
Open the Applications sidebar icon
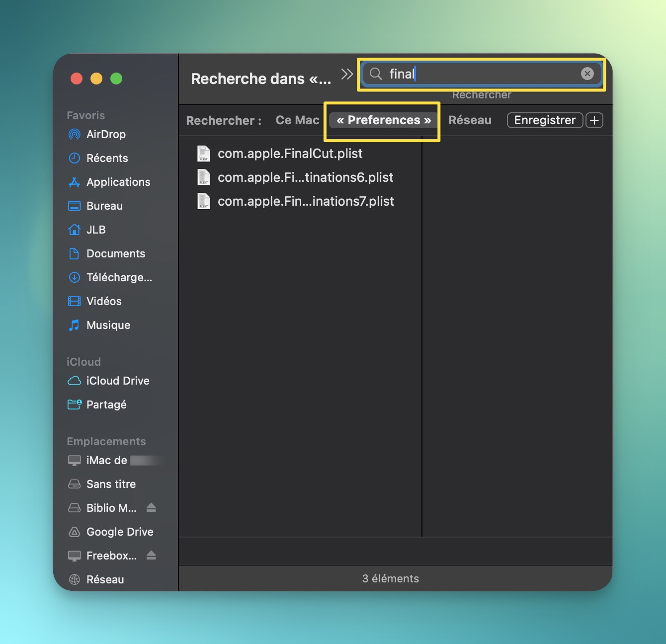(74, 182)
